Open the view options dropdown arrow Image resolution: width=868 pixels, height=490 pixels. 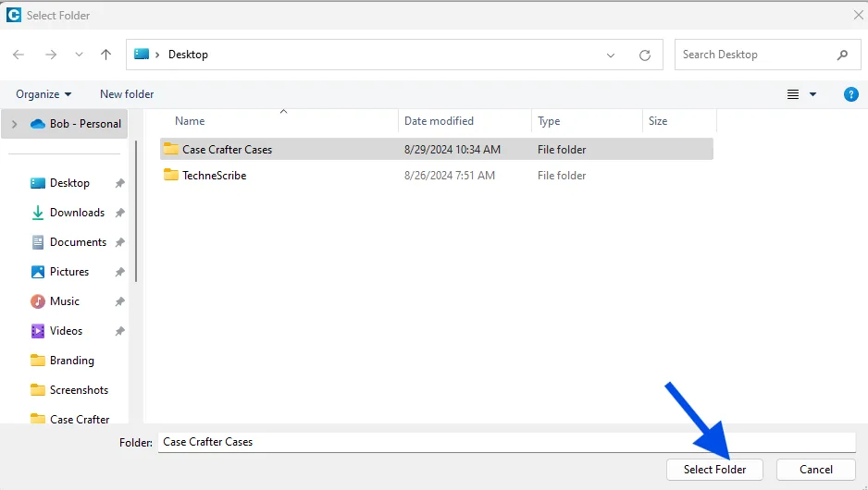pos(812,94)
